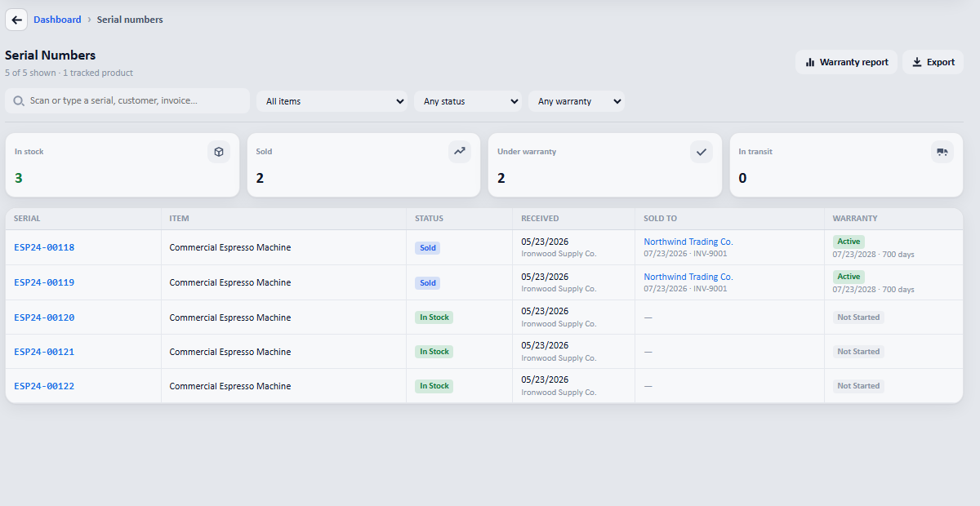Viewport: 980px width, 506px height.
Task: Click the Sold trending arrow icon
Action: [460, 152]
